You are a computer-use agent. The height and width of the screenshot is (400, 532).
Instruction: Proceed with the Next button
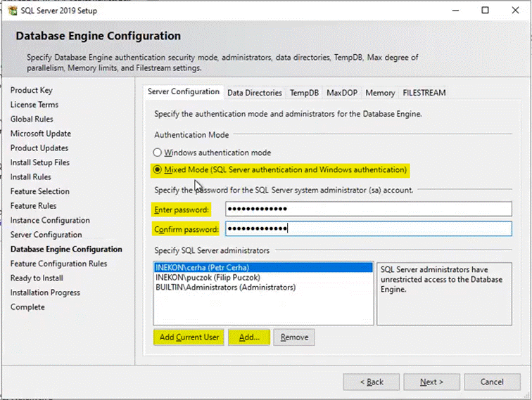(x=431, y=382)
